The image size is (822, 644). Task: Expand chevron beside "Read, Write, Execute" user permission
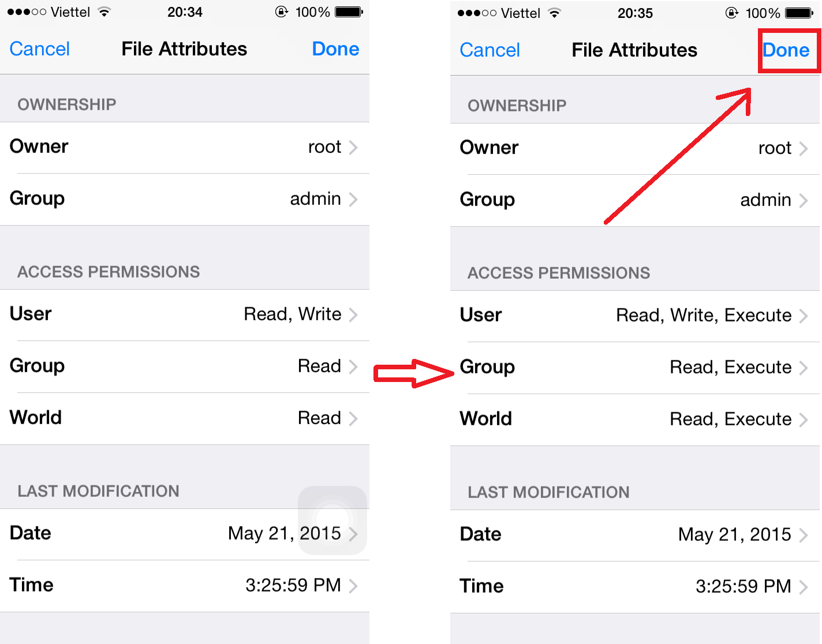[x=804, y=316]
